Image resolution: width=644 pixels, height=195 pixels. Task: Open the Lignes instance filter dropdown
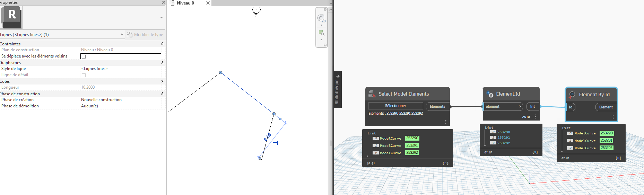click(122, 35)
